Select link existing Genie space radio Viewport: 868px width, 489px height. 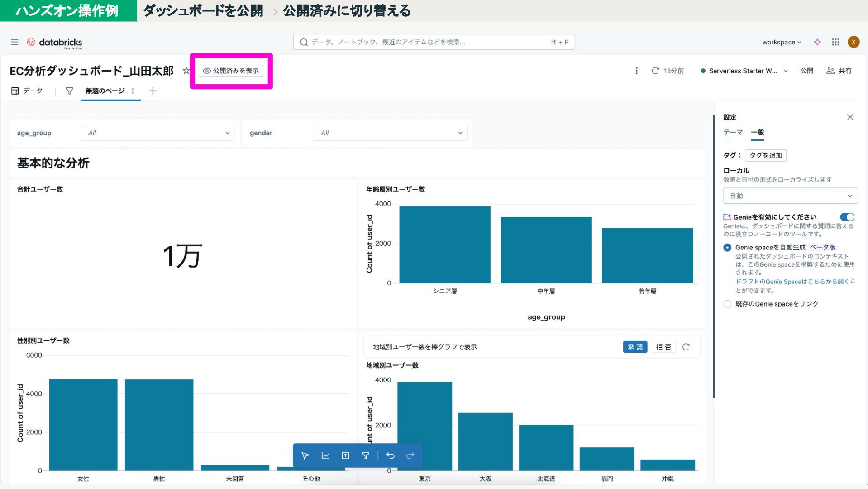[x=727, y=304]
